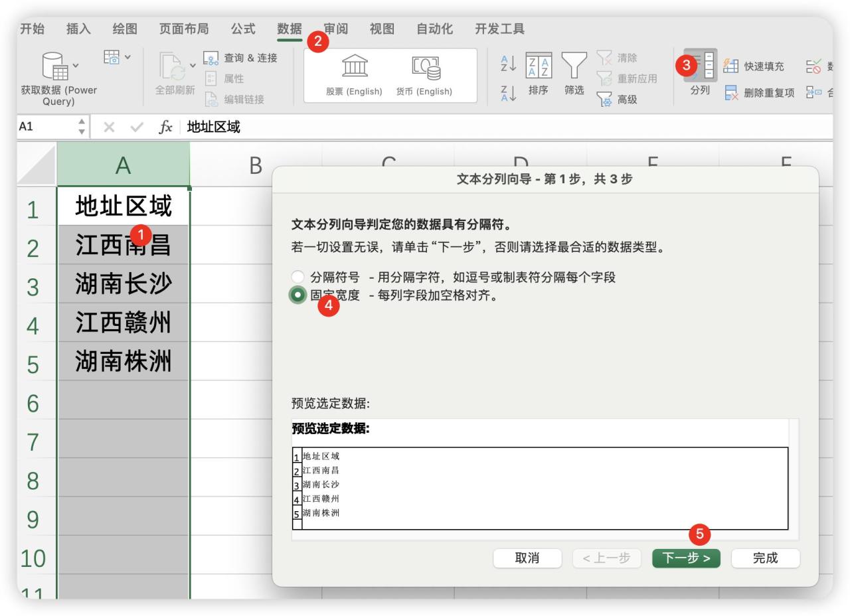Viewport: 850px width, 616px height.
Task: Click cell containing 湖南株洲
Action: (x=124, y=360)
